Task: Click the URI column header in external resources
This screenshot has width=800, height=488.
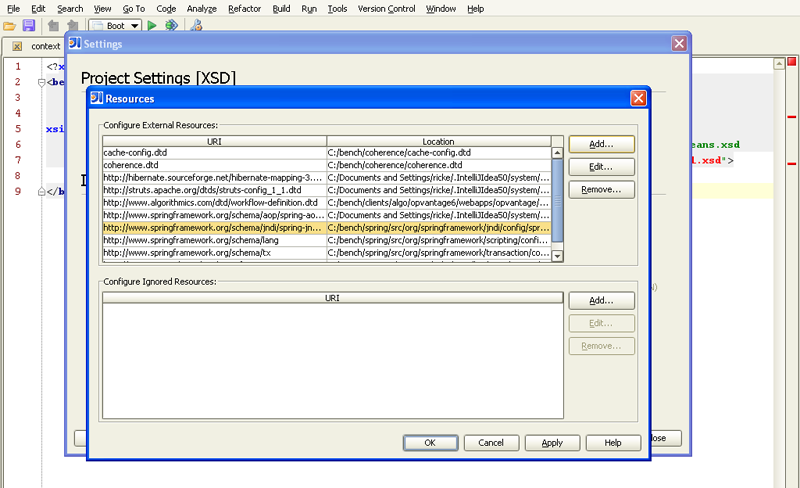Action: (x=214, y=142)
